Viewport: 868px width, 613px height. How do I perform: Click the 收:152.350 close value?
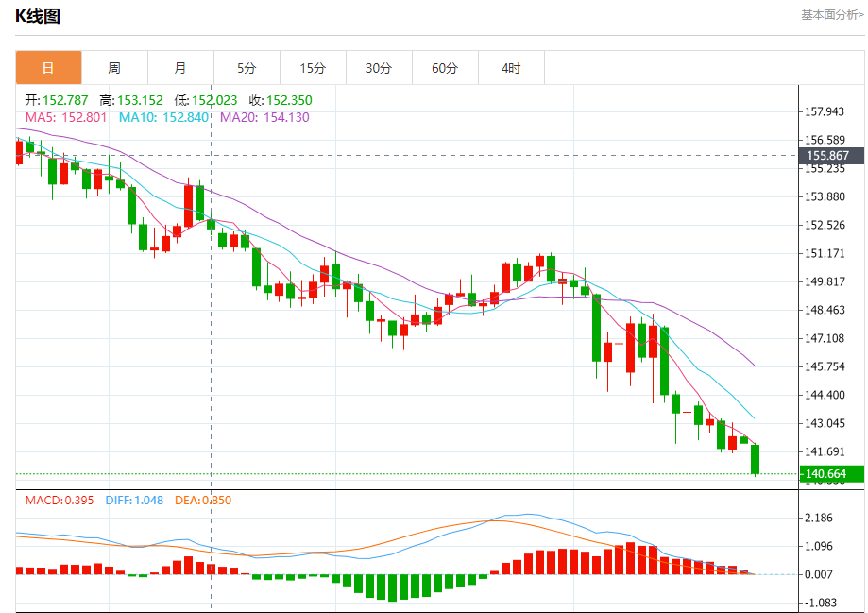point(281,100)
